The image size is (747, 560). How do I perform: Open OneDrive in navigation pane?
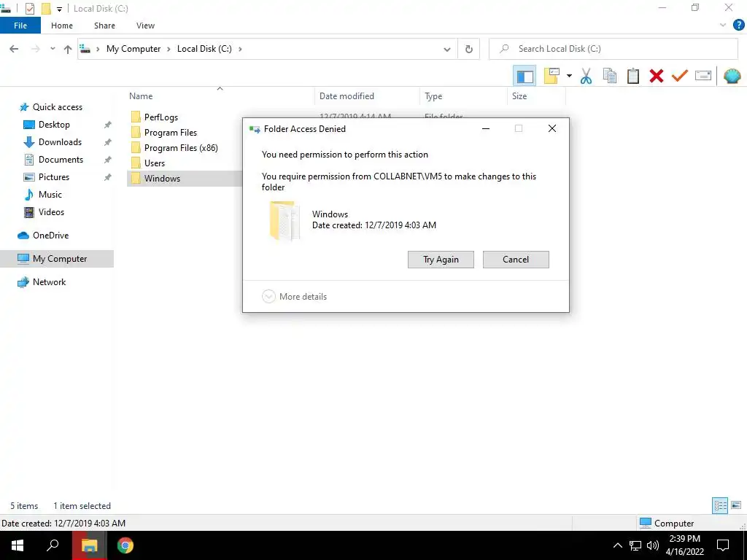pos(50,236)
